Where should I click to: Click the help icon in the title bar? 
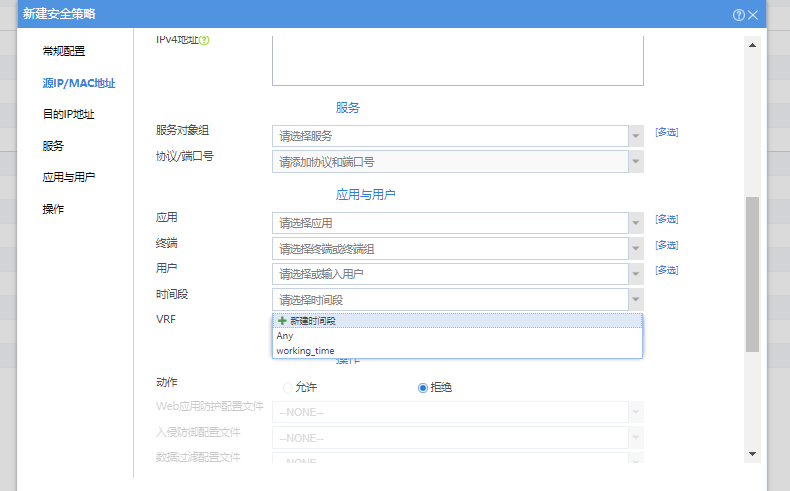(767, 15)
